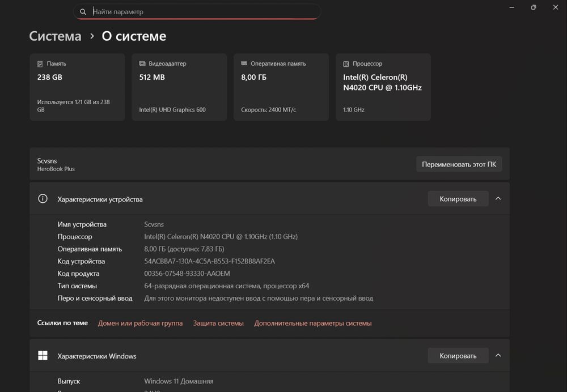Open Дополнительные параметры системы link
The image size is (567, 392).
pos(312,323)
